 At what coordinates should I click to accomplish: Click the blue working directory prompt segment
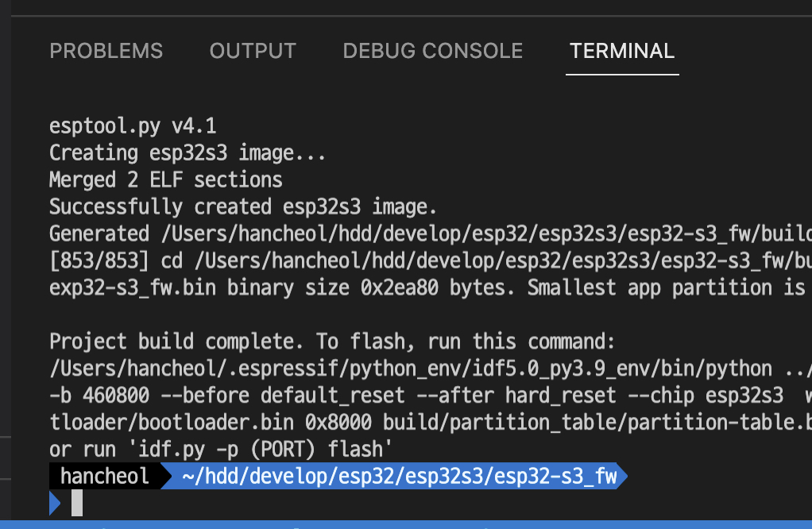[399, 477]
